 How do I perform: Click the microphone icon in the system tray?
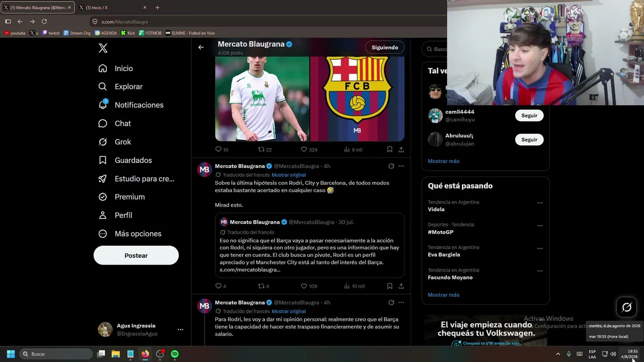[569, 354]
